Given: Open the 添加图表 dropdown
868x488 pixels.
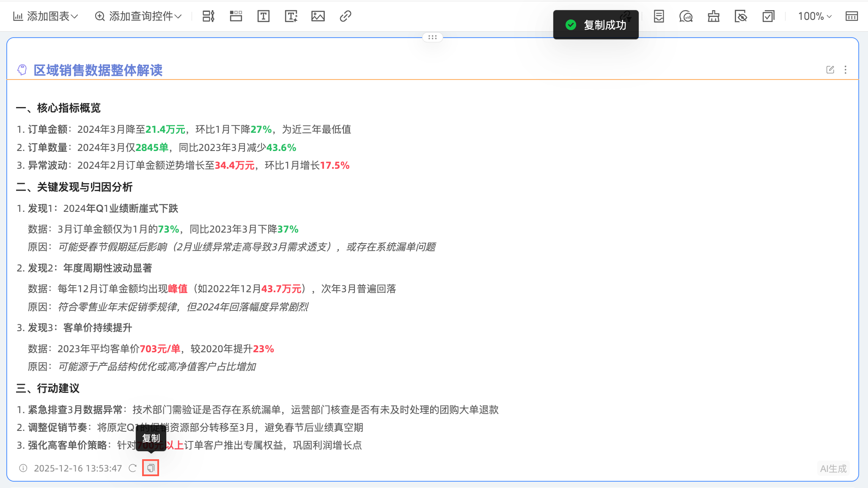Looking at the screenshot, I should 46,16.
